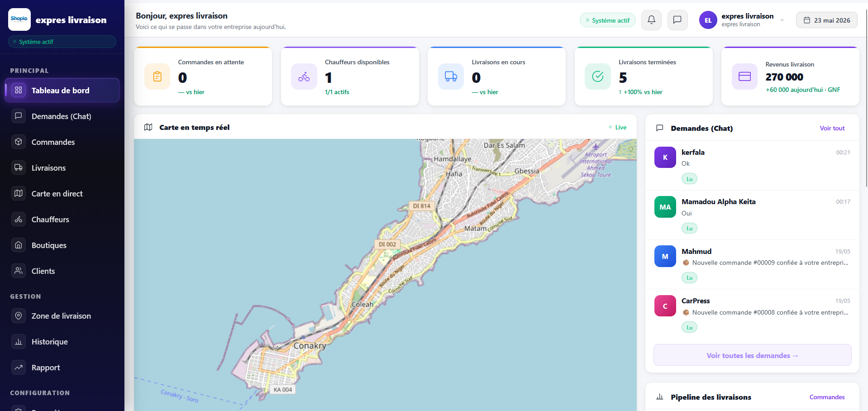868x411 pixels.
Task: Click Voir toutes les demandes button
Action: [x=752, y=355]
